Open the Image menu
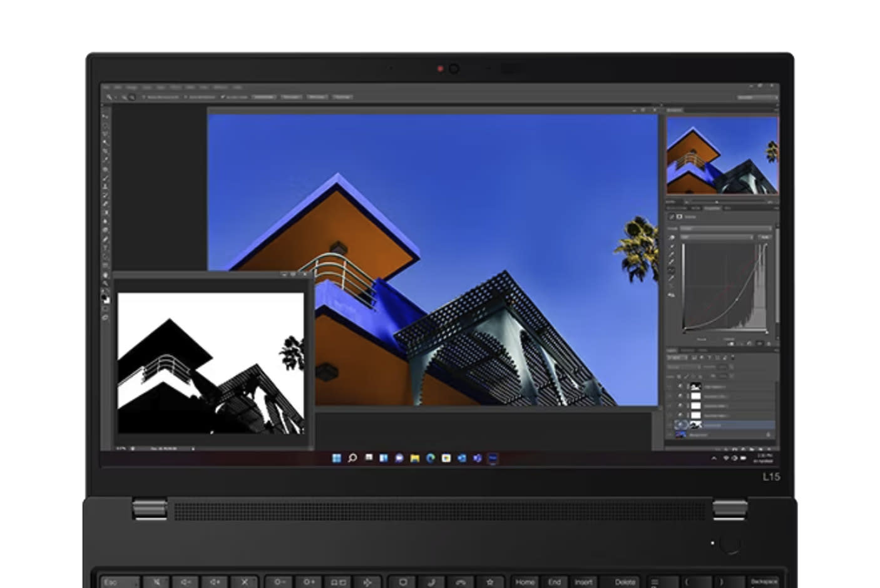 (x=131, y=87)
